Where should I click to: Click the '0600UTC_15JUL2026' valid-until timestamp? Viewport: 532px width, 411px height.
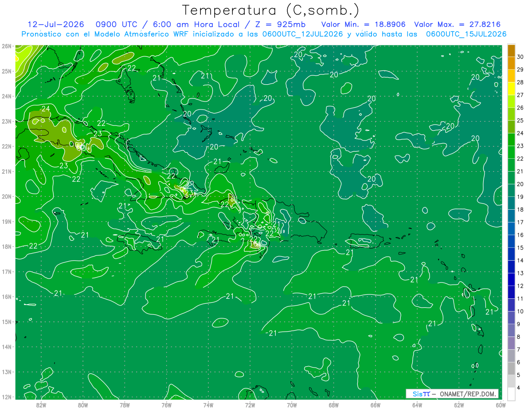pos(466,34)
